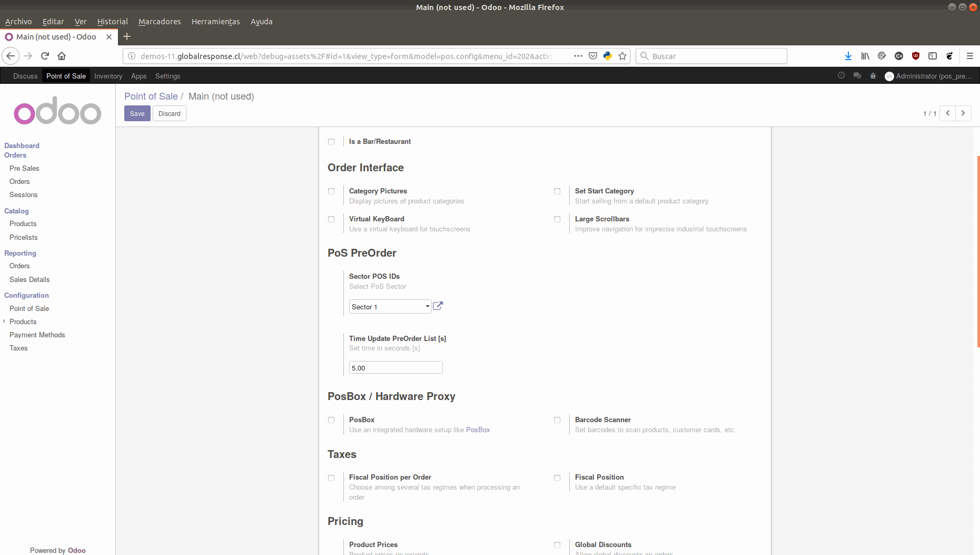
Task: Switch to the Inventory module
Action: tap(108, 76)
